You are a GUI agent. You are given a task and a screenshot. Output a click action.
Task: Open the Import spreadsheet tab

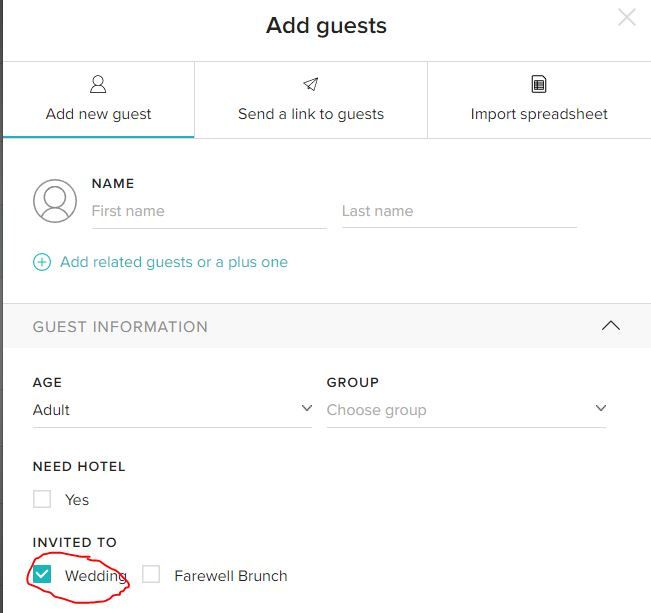(539, 114)
